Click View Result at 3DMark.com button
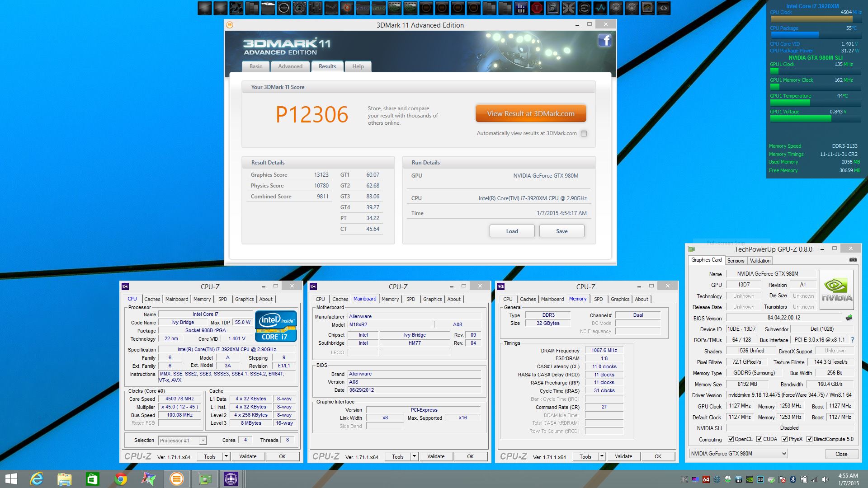 531,114
